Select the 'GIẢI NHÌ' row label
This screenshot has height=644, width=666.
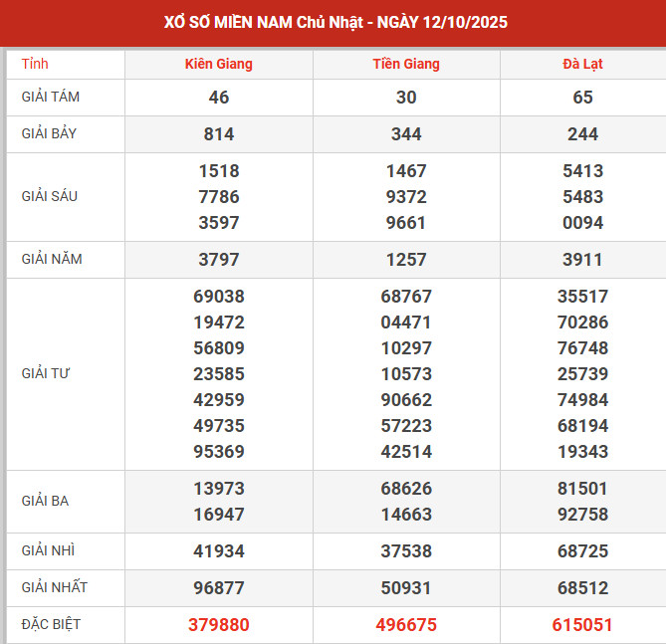(x=49, y=549)
